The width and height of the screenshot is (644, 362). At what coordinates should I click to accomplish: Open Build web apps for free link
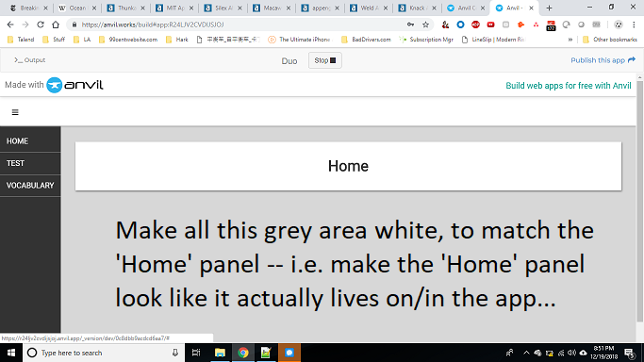[569, 86]
